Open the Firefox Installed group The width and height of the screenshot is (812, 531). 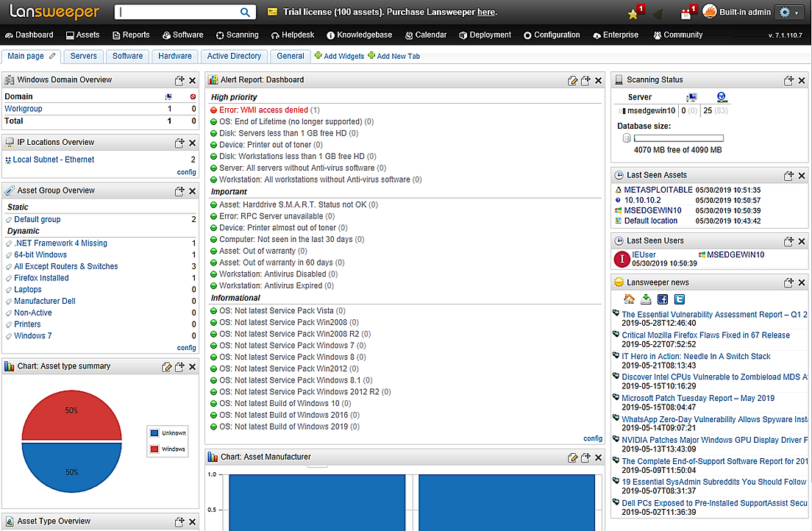coord(41,278)
